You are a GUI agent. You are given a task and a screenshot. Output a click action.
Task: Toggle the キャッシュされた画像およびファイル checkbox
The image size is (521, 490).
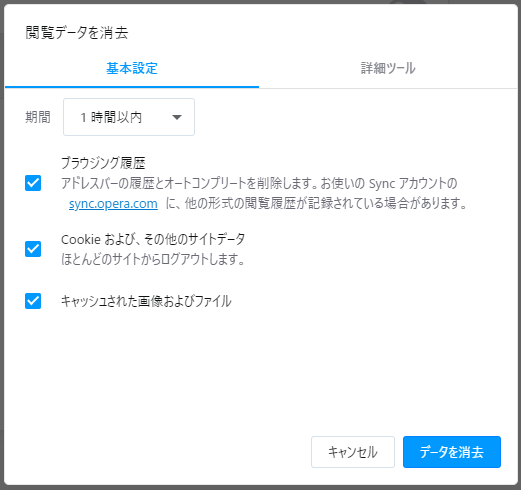click(33, 301)
